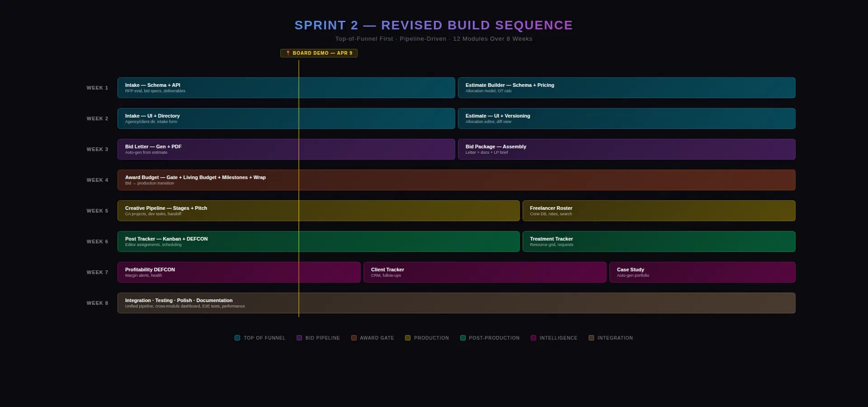Open the Case Study module bar
This screenshot has width=868, height=407.
coord(702,272)
